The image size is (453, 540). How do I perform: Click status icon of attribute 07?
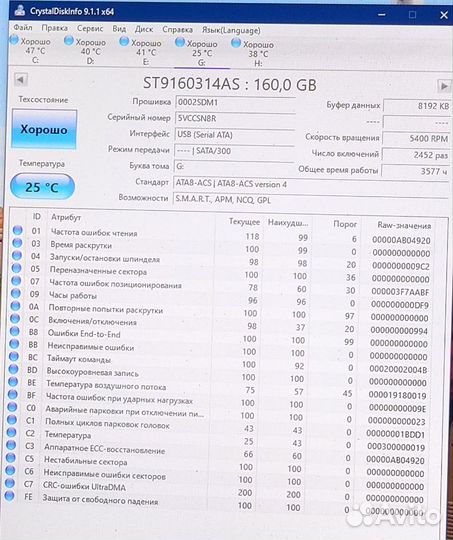[x=16, y=281]
